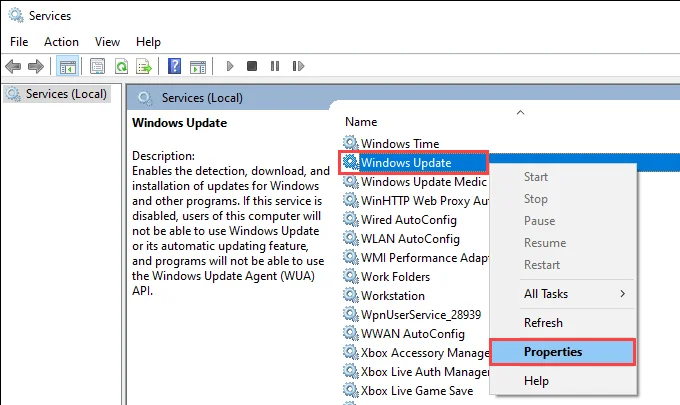Open the File menu
This screenshot has height=405, width=680.
coord(19,42)
